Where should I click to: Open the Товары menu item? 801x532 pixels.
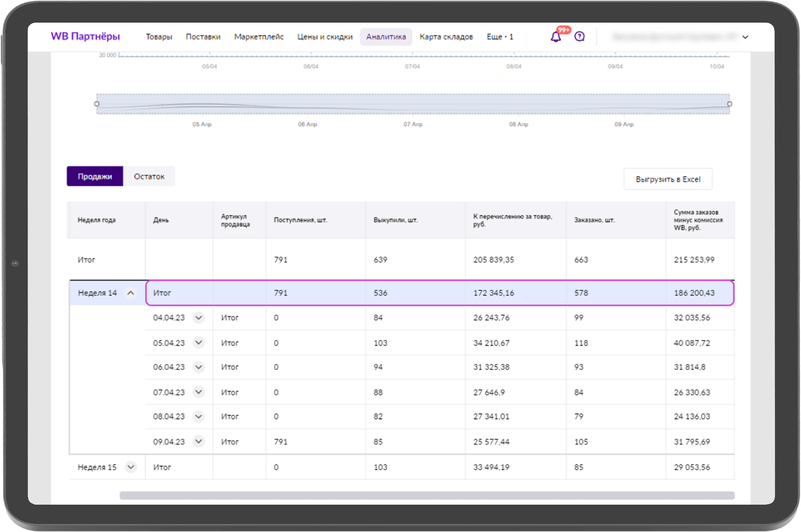pos(159,37)
